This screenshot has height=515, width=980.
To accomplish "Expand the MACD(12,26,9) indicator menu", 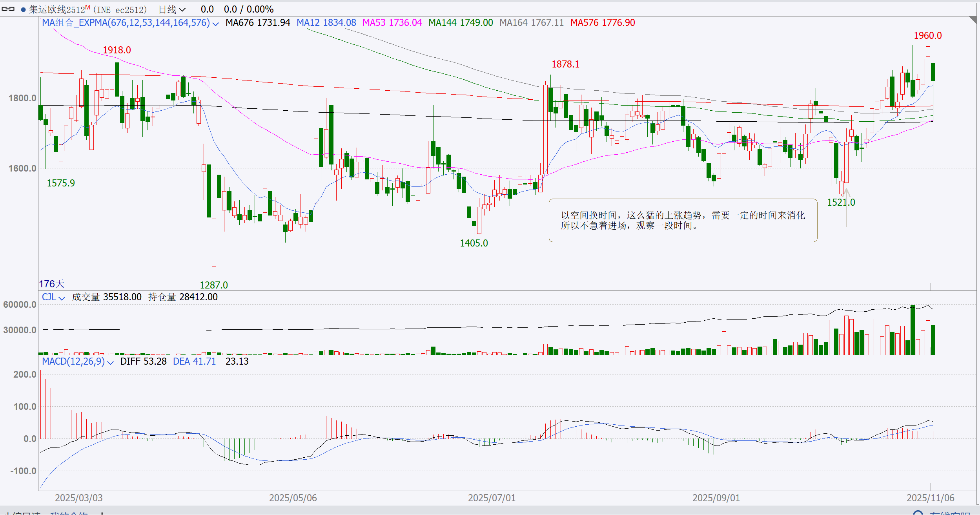I will [110, 362].
